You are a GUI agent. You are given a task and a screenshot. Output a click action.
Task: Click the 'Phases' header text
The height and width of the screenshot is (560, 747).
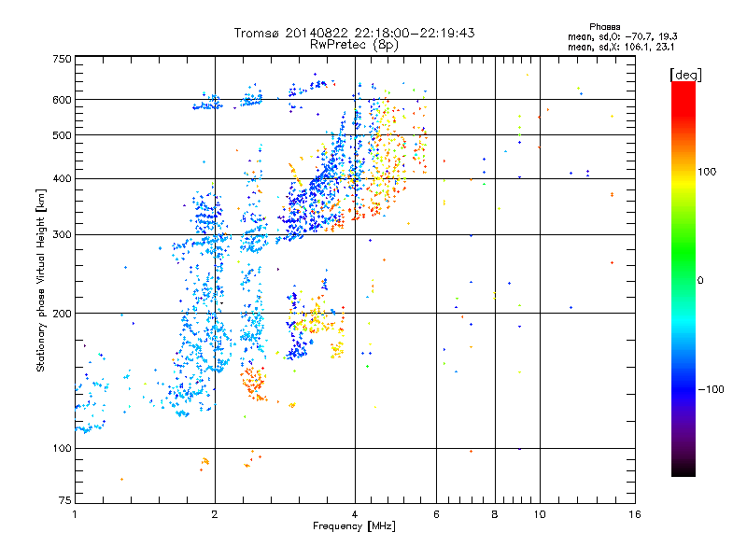tap(604, 27)
